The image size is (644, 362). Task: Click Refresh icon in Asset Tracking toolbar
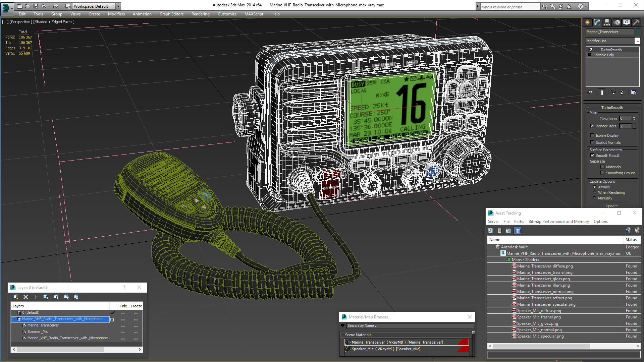(x=490, y=231)
